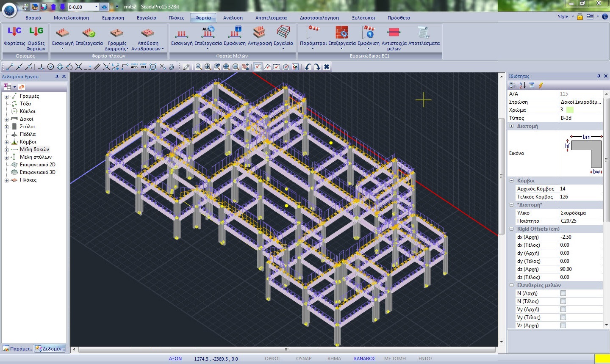Open the Μοντελοποίηση ribbon tab
Image resolution: width=610 pixels, height=364 pixels.
coord(71,18)
